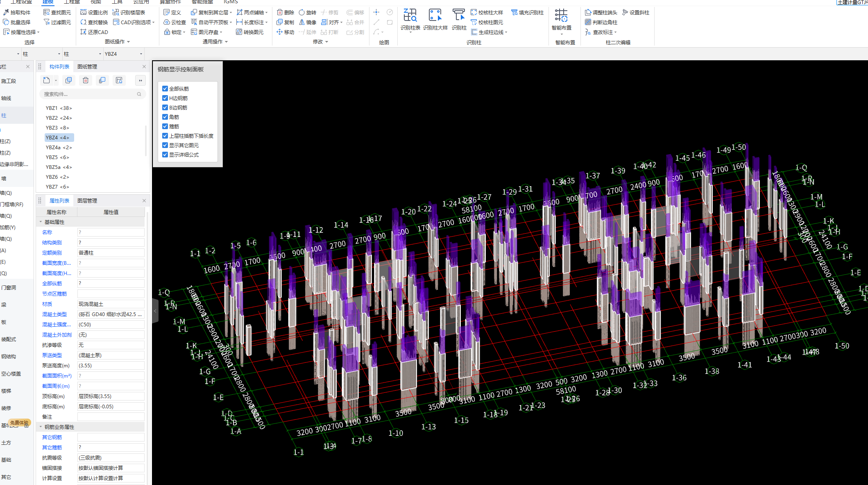Toggle 显示其它图元 checkbox

(x=165, y=145)
